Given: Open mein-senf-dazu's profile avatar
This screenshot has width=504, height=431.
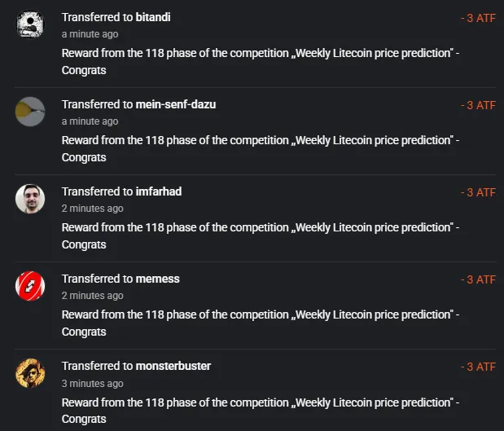Looking at the screenshot, I should [x=30, y=112].
